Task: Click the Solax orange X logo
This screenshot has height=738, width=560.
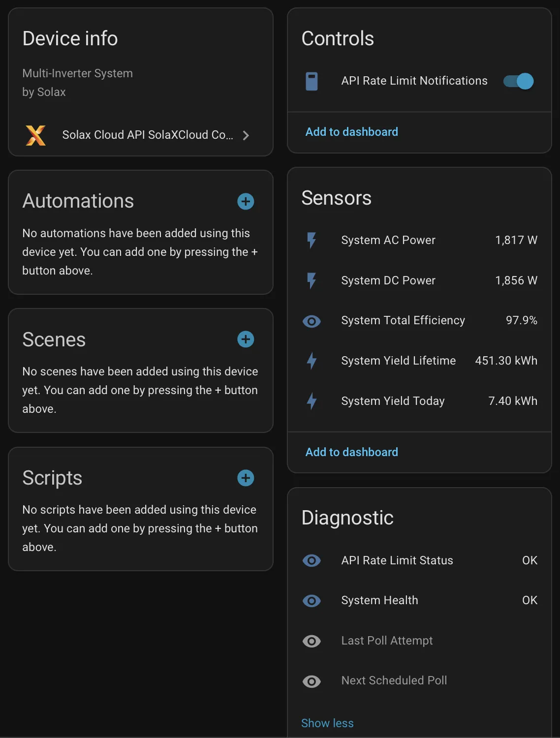Action: (x=35, y=135)
